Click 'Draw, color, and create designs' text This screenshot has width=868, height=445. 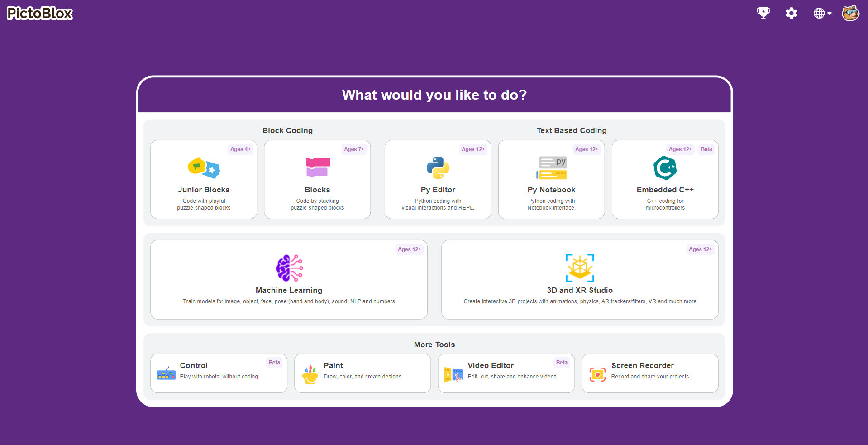click(362, 377)
